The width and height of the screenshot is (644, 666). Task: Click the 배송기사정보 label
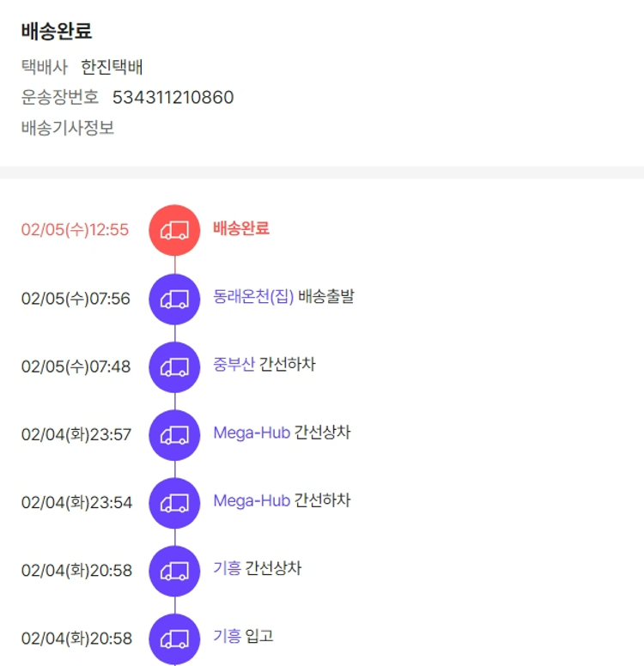(x=68, y=129)
